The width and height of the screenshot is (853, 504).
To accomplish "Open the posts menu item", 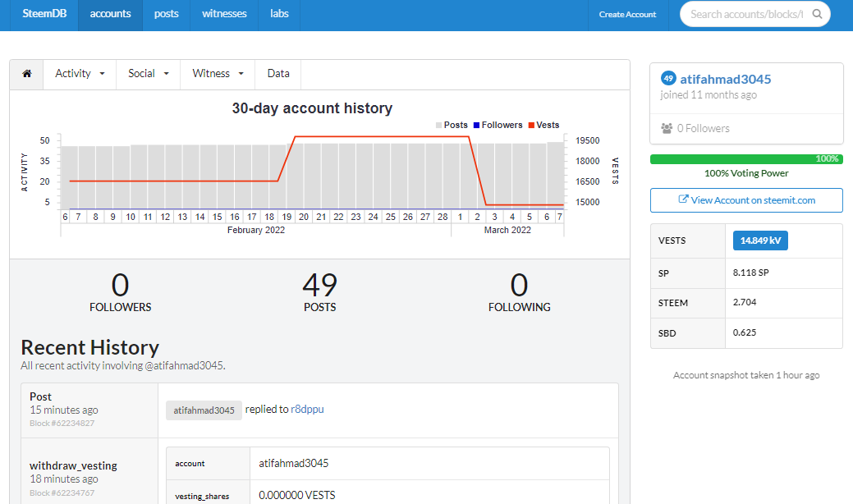I will pos(166,15).
